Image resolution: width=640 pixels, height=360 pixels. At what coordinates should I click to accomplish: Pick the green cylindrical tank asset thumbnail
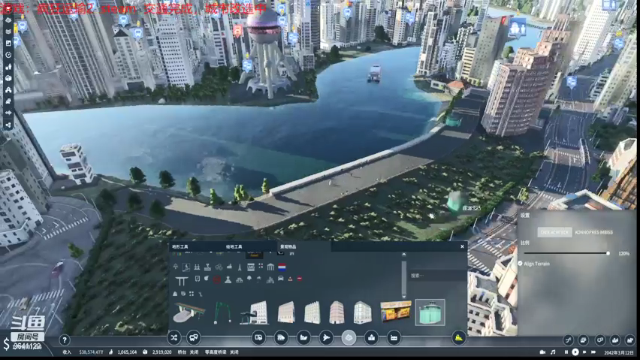coord(430,313)
